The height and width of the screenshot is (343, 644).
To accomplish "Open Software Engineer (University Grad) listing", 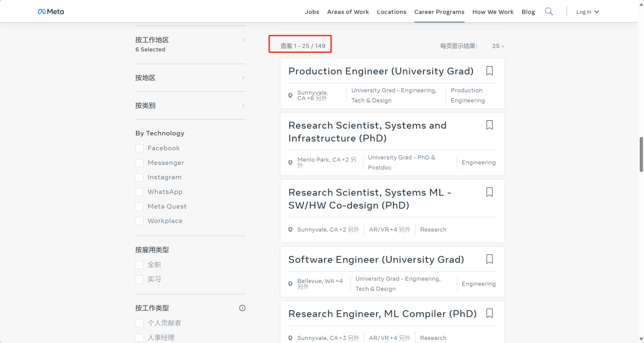I will [x=376, y=259].
